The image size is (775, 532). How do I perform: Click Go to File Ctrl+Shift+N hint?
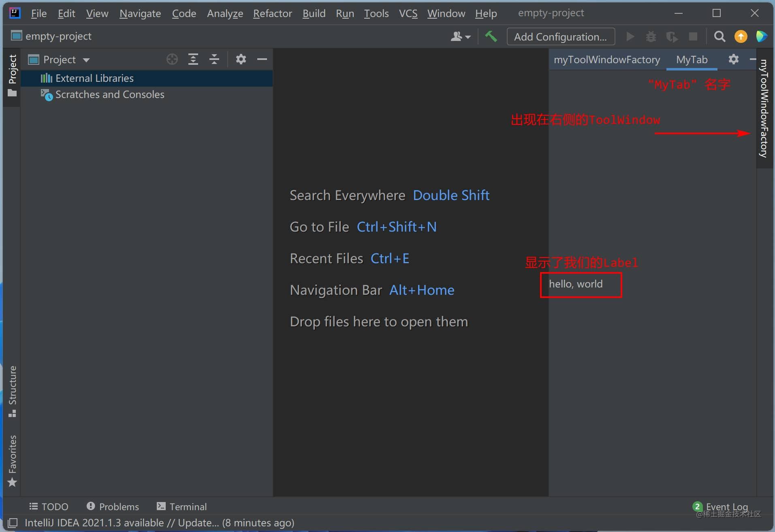pos(363,227)
